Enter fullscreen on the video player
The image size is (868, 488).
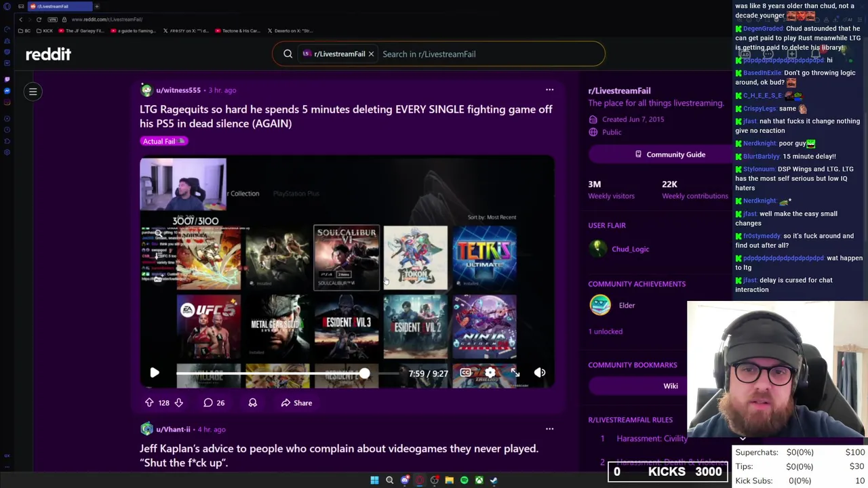515,373
